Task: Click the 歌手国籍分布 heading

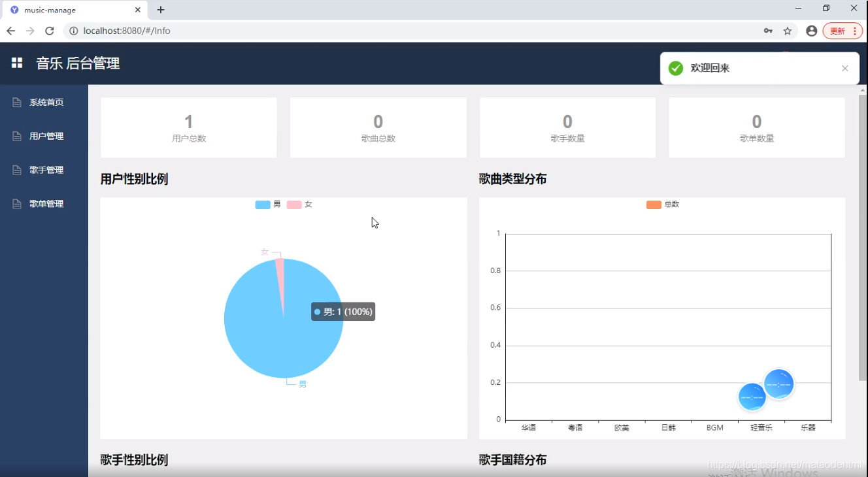Action: pos(513,460)
